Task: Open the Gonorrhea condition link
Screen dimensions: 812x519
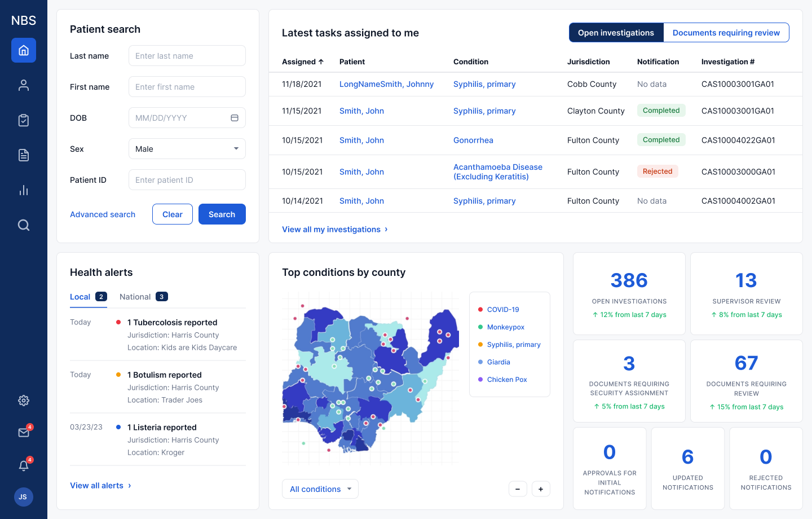Action: (473, 140)
